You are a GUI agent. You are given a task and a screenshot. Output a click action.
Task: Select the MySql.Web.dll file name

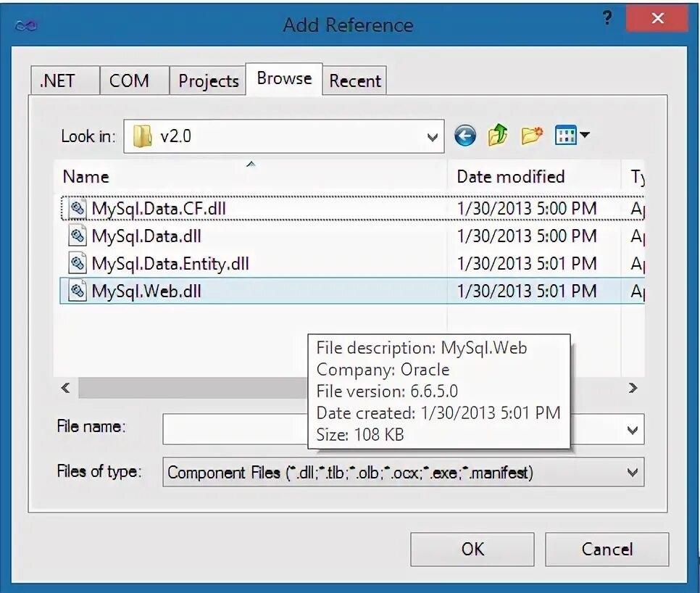click(146, 291)
